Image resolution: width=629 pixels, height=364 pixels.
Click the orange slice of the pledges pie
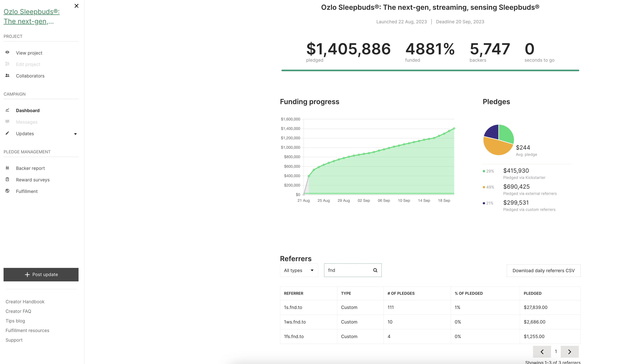click(497, 147)
